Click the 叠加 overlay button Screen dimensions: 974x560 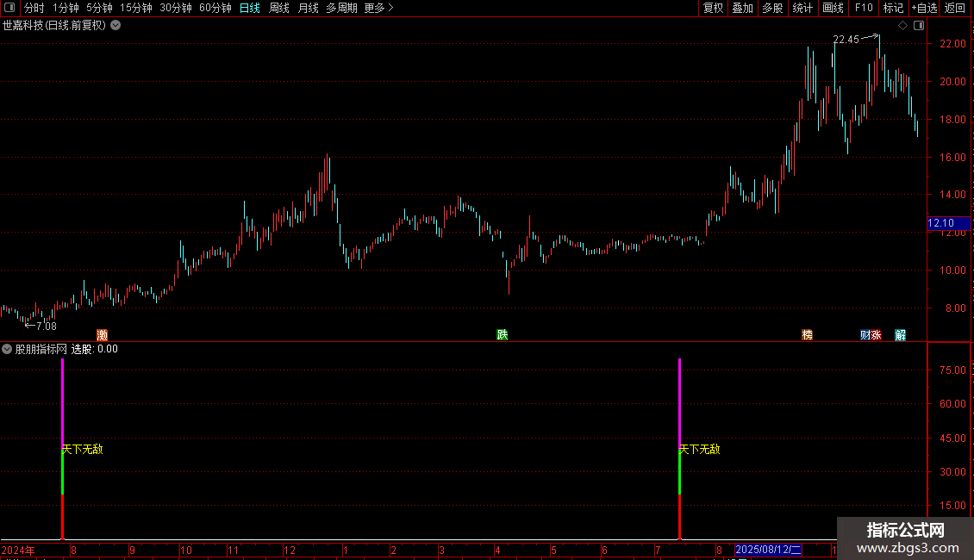point(742,8)
